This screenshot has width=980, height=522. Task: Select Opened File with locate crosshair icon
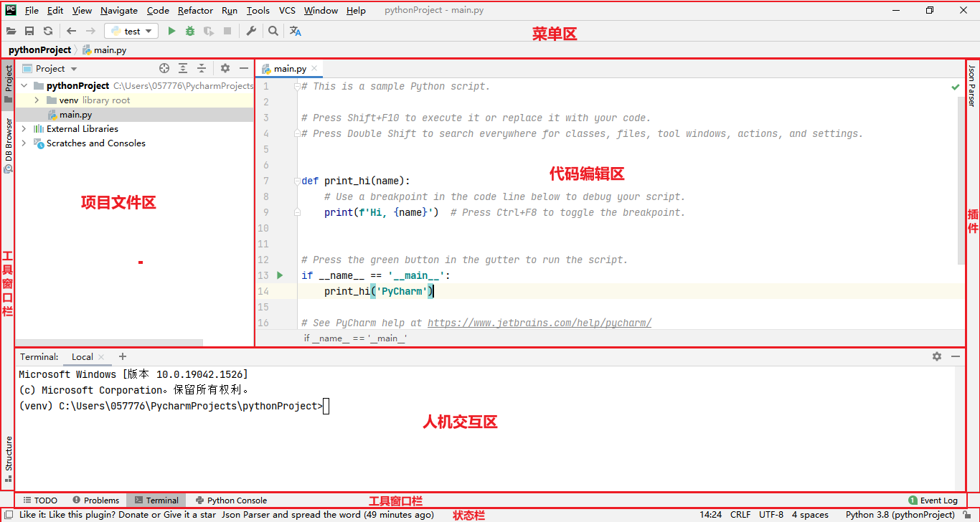coord(164,68)
